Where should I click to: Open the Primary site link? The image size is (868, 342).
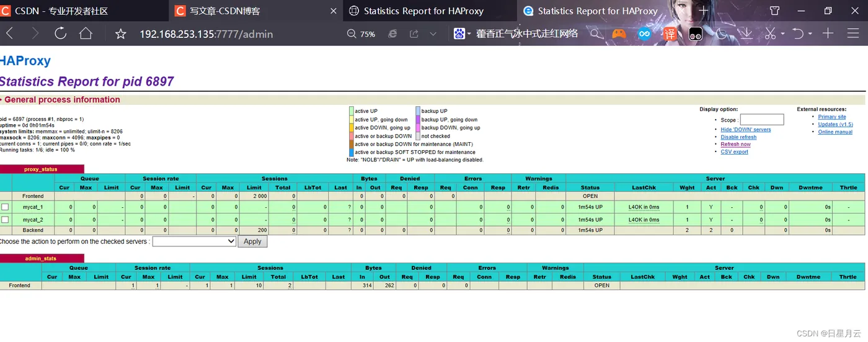[832, 117]
